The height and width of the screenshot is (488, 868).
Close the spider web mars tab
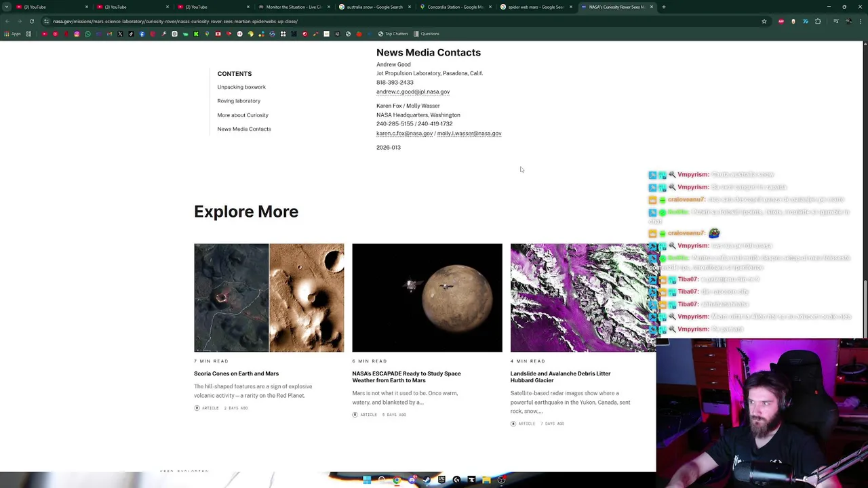[570, 7]
